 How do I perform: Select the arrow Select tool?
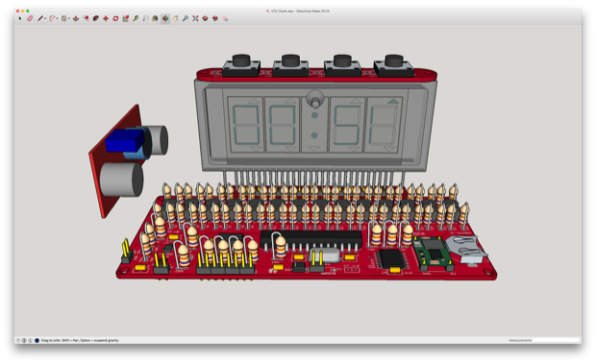20,18
